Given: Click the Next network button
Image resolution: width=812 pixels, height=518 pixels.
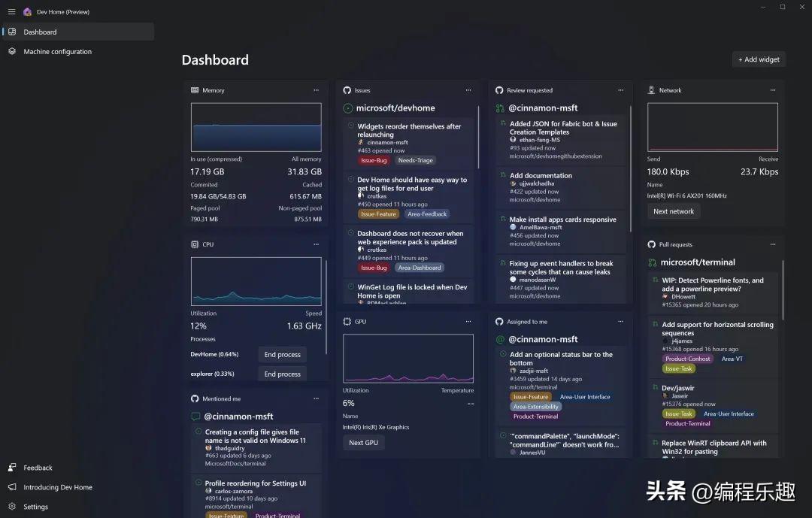Looking at the screenshot, I should [x=673, y=211].
